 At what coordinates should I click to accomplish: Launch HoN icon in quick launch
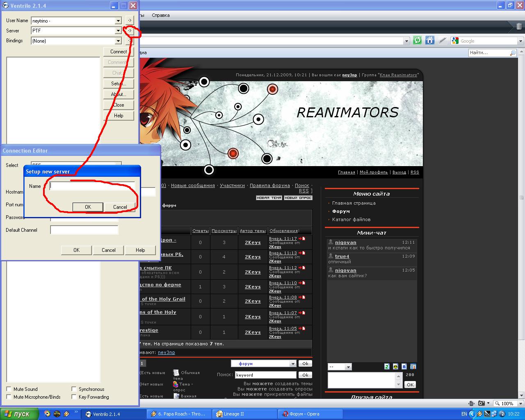coord(57,414)
